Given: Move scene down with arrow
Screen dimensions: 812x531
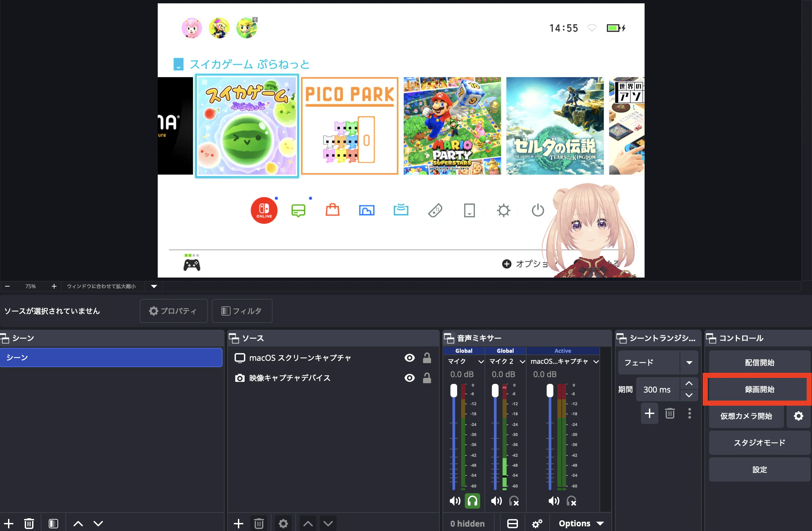Looking at the screenshot, I should coord(98,524).
